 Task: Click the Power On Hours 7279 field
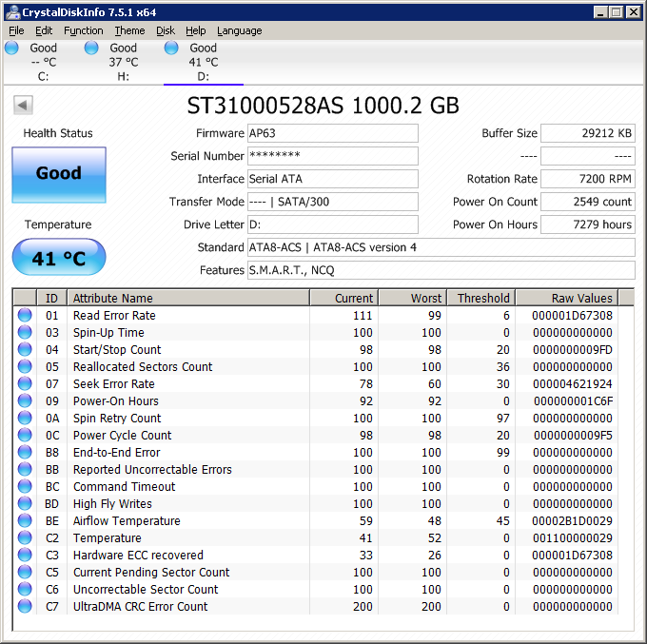pyautogui.click(x=588, y=224)
